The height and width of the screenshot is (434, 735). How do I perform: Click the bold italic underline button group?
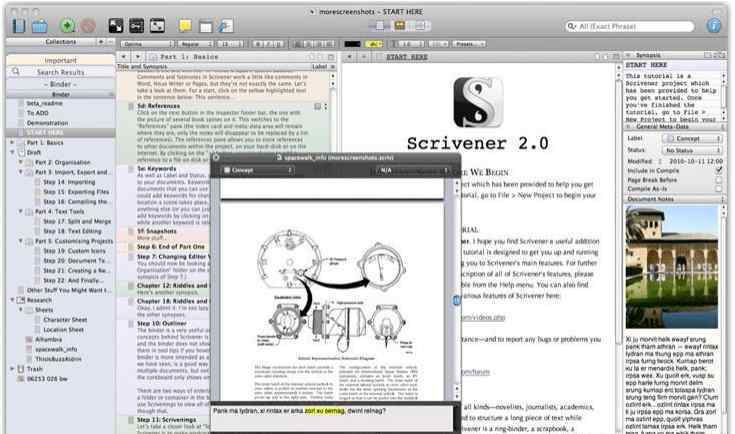pyautogui.click(x=269, y=44)
